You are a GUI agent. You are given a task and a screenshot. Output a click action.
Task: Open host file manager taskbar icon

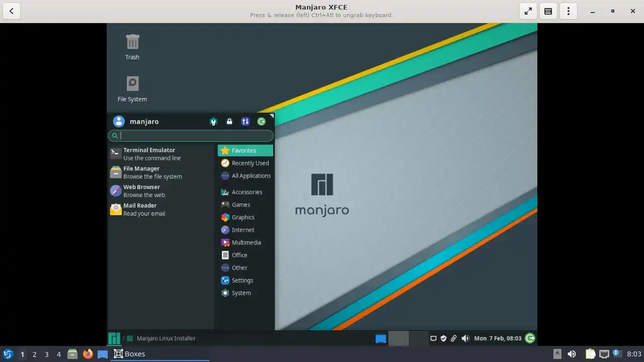coord(72,354)
